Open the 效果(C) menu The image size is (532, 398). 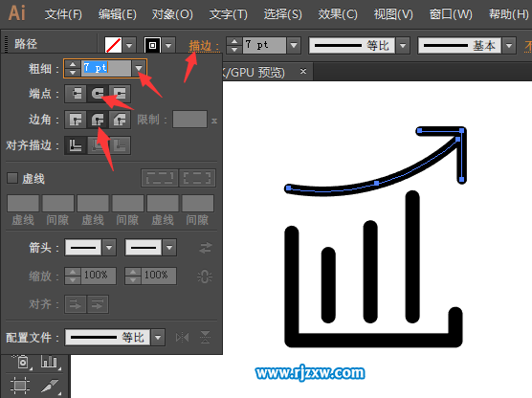pos(338,14)
